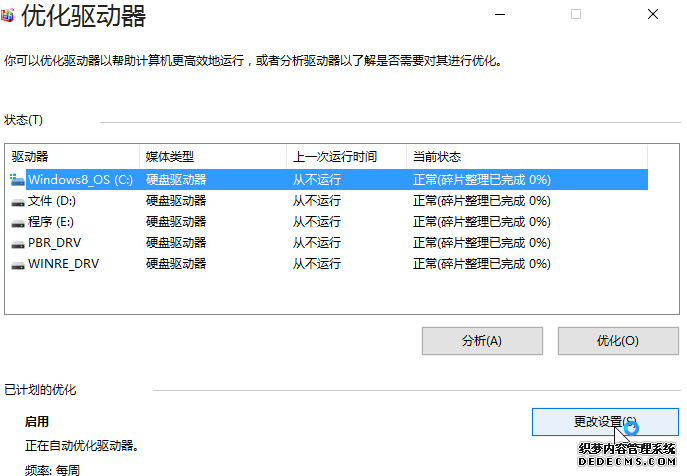Click the Optimize Drives app icon in title bar
This screenshot has height=476, width=687.
point(7,15)
